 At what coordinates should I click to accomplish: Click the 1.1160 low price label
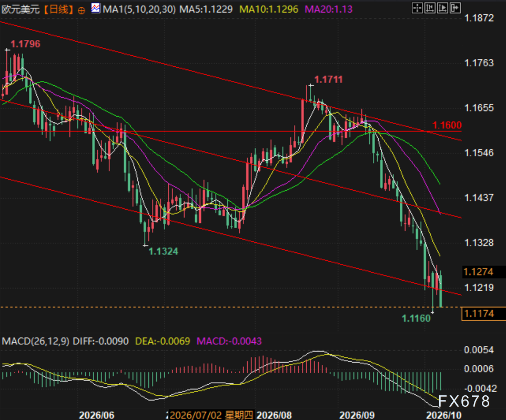coord(416,319)
